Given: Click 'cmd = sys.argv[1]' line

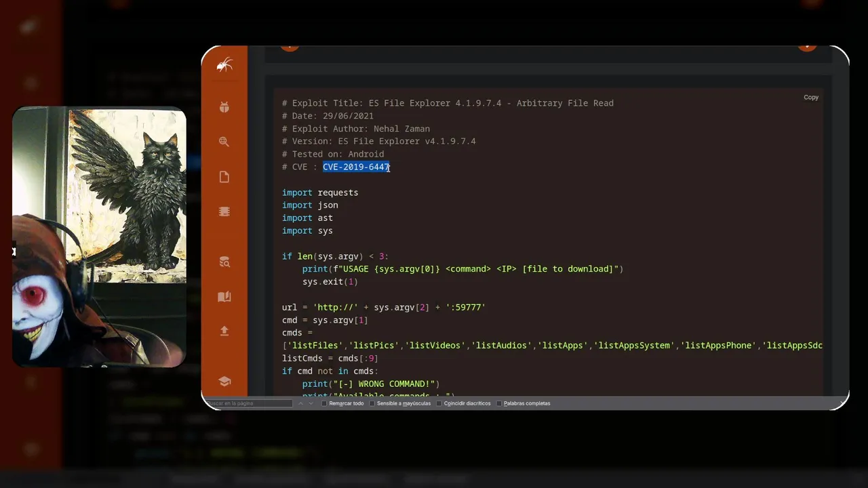Looking at the screenshot, I should pos(325,320).
